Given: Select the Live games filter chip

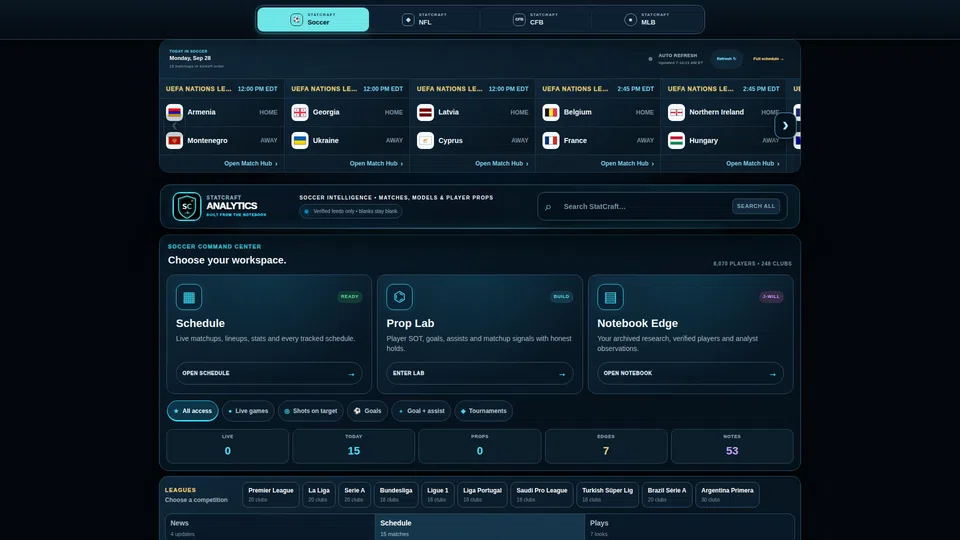Looking at the screenshot, I should tap(248, 411).
